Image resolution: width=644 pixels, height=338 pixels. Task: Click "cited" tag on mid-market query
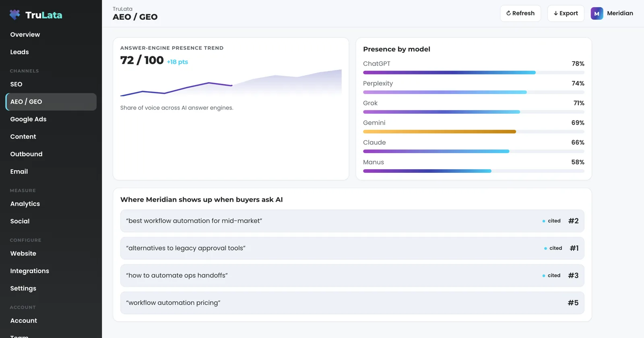pyautogui.click(x=551, y=221)
